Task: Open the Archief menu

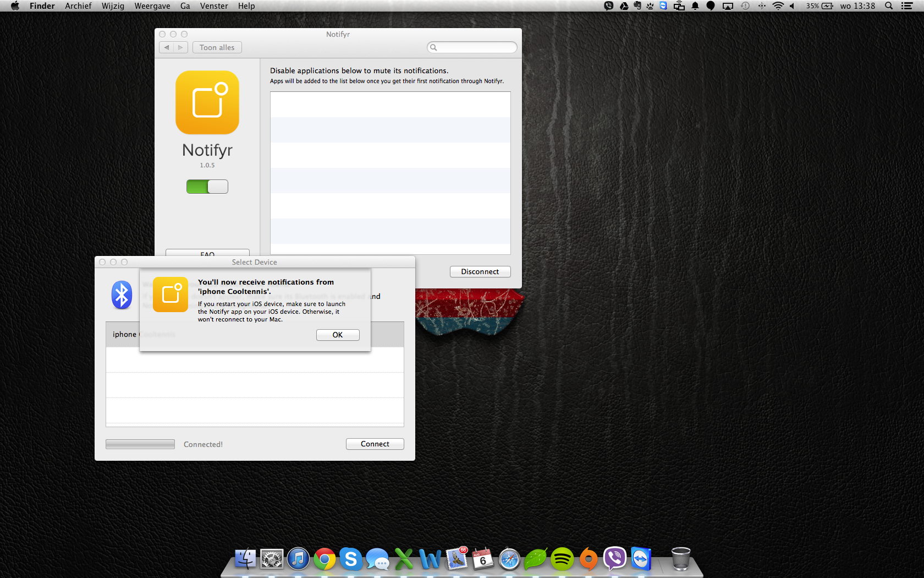Action: pos(78,6)
